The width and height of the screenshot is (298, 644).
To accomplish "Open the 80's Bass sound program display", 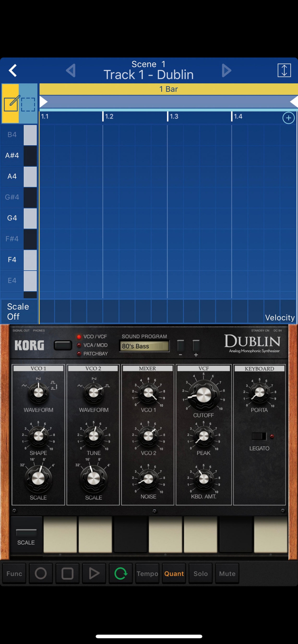I will tap(144, 346).
